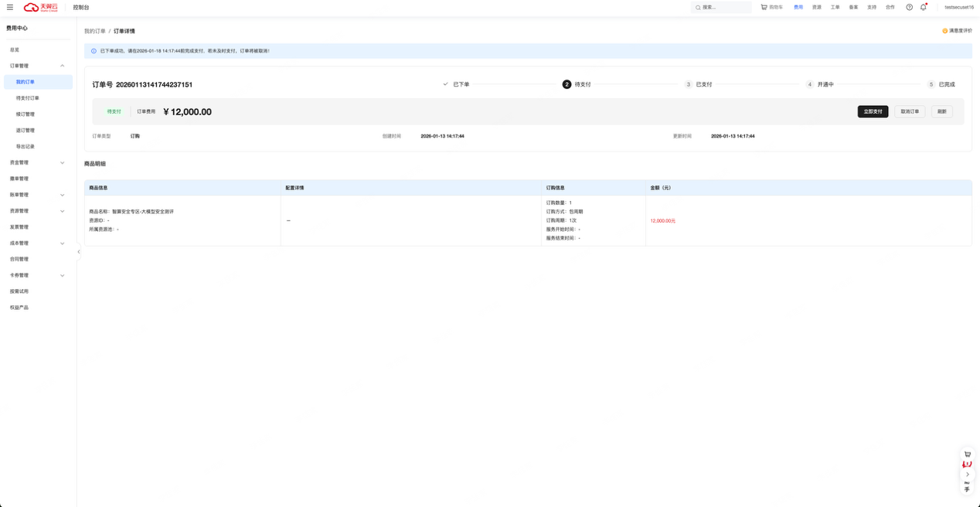Select the 工单 top navigation item

tap(835, 7)
